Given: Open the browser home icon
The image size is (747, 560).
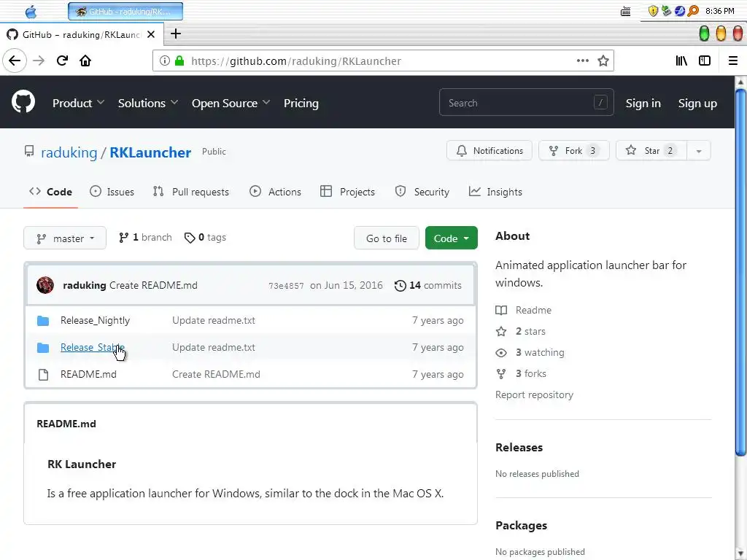Looking at the screenshot, I should [85, 61].
